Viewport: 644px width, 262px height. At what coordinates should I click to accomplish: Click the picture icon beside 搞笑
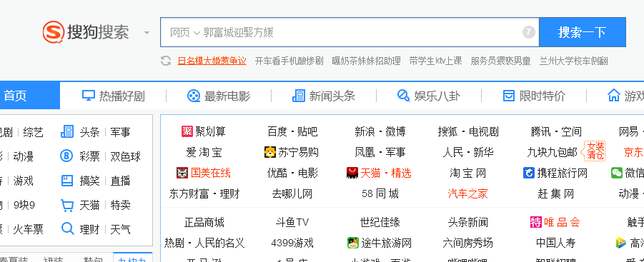pos(67,181)
